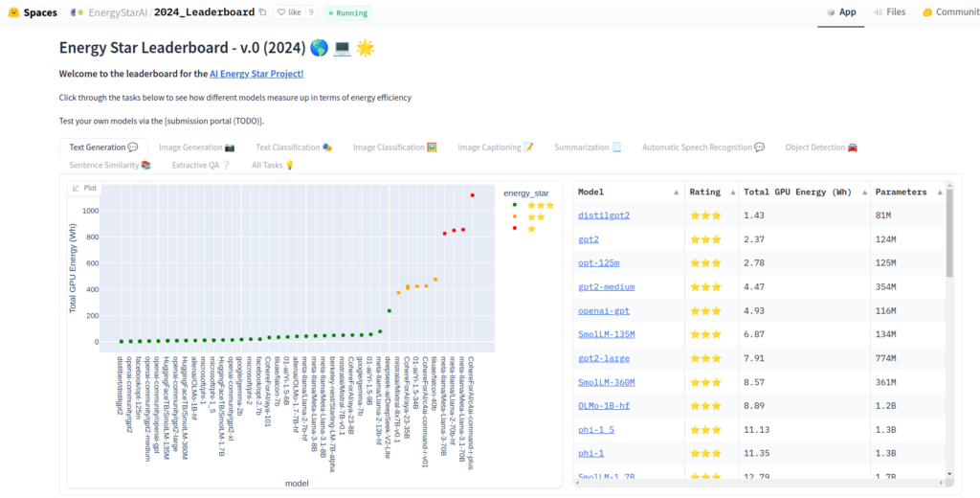980x498 pixels.
Task: Open the OLMo-1B-hf model link
Action: coord(604,405)
